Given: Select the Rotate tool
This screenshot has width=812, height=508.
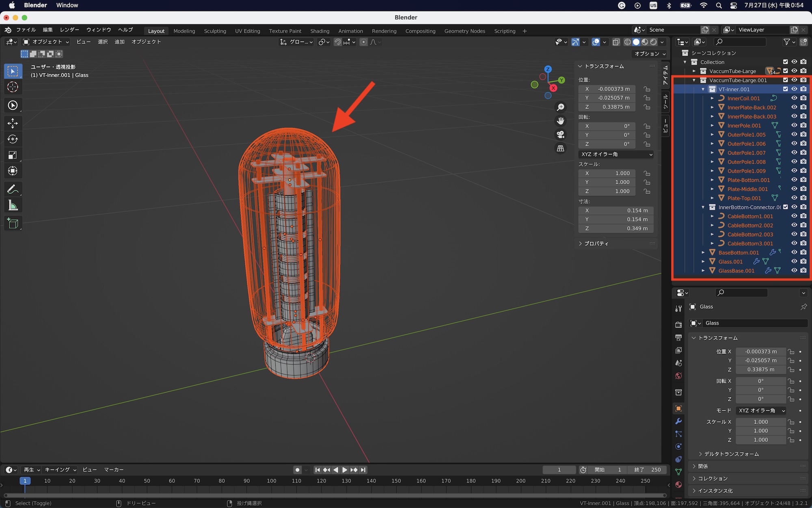Looking at the screenshot, I should coord(13,139).
